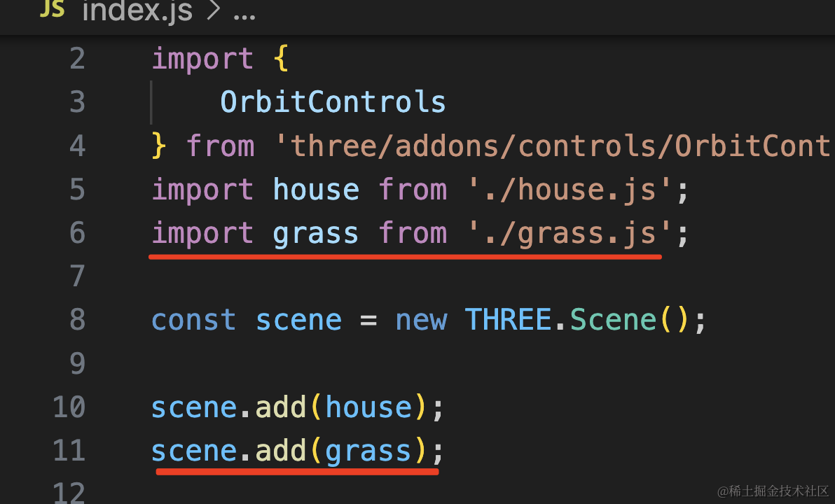The width and height of the screenshot is (835, 504).
Task: Click the three/addons/controls import path string
Action: [x=553, y=146]
